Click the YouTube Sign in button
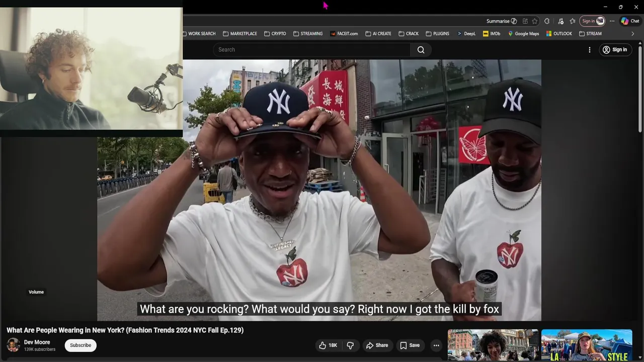The width and height of the screenshot is (644, 362). click(x=615, y=50)
